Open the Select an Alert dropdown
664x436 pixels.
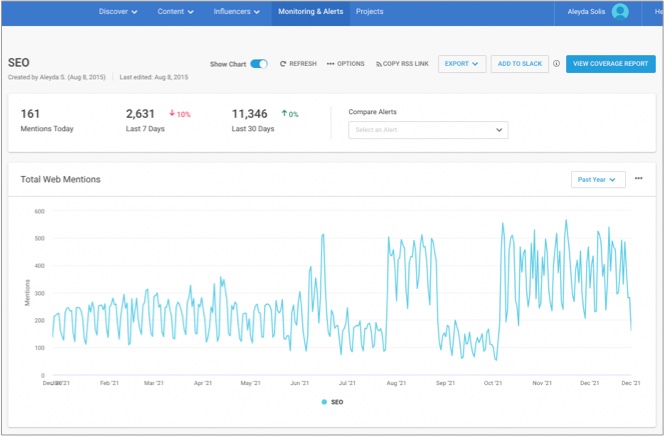428,130
